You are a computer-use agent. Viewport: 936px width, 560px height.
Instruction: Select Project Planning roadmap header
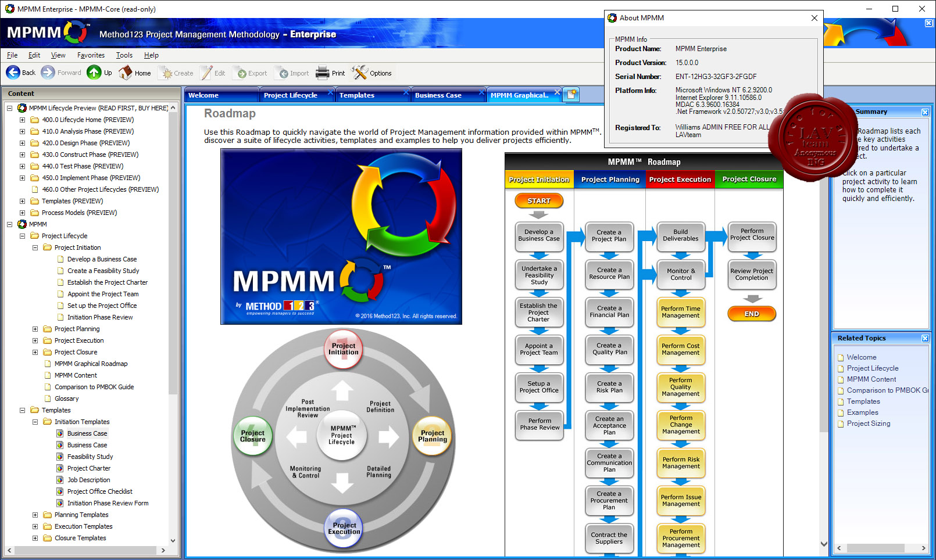(x=610, y=180)
